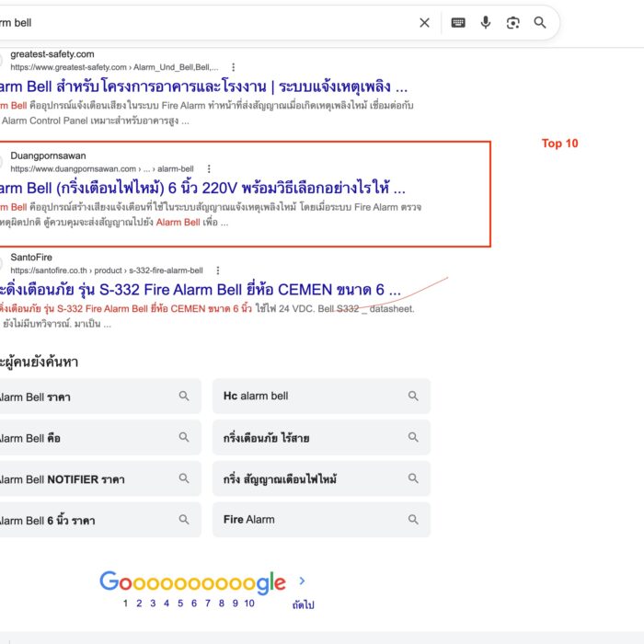Image resolution: width=644 pixels, height=644 pixels.
Task: Open more options for greatest-safety.com result
Action: pyautogui.click(x=234, y=67)
